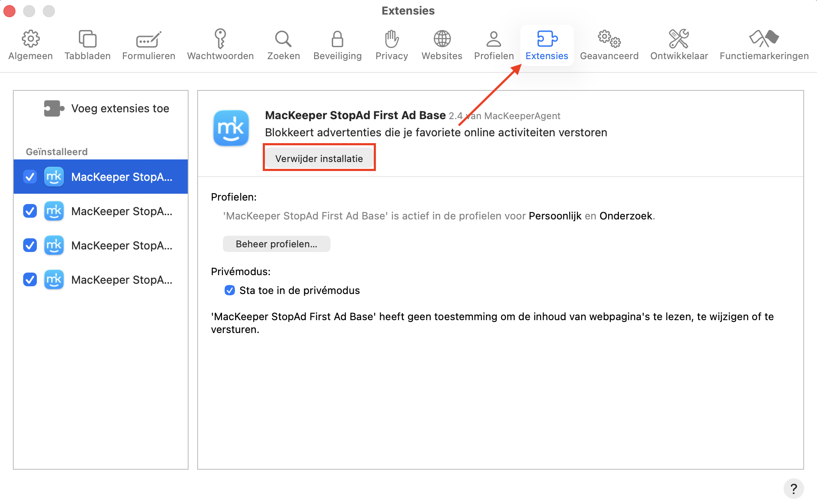Select the third MacKeeper StopA... list row
Viewport: 817px width, 504px height.
(101, 245)
